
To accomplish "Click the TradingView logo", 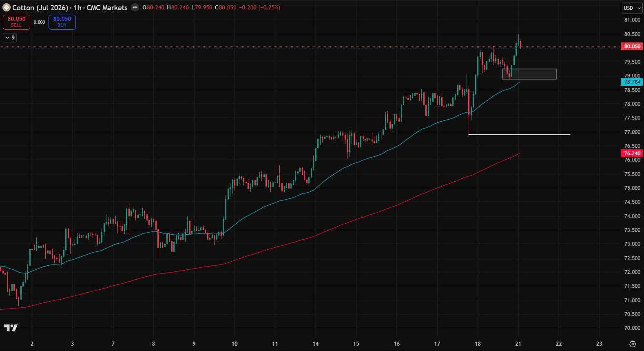I will pos(11,328).
